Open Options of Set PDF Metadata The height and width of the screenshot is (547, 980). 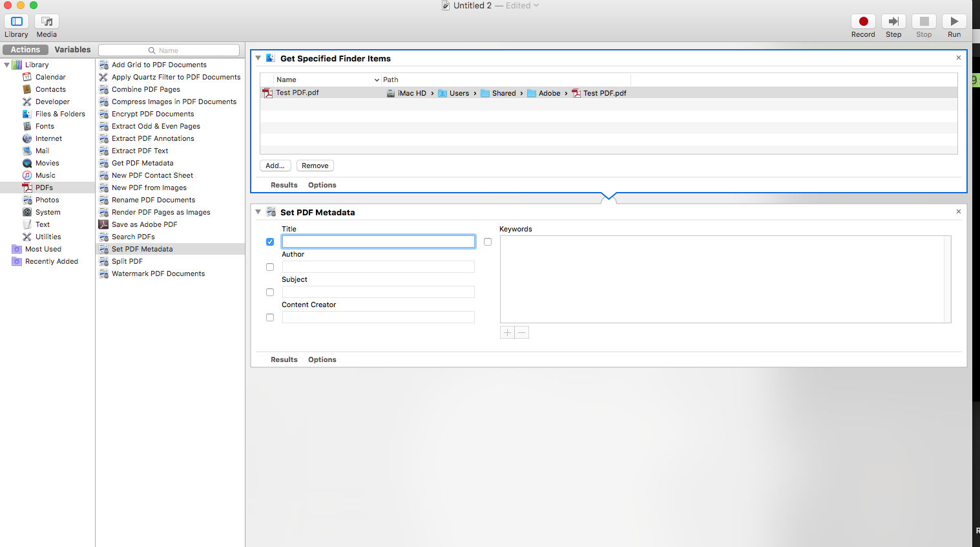tap(322, 359)
